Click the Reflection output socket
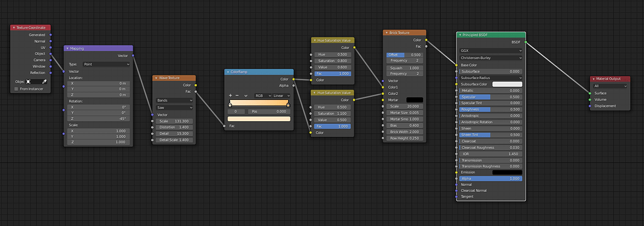Viewport: 644px width, 226px height. [50, 73]
